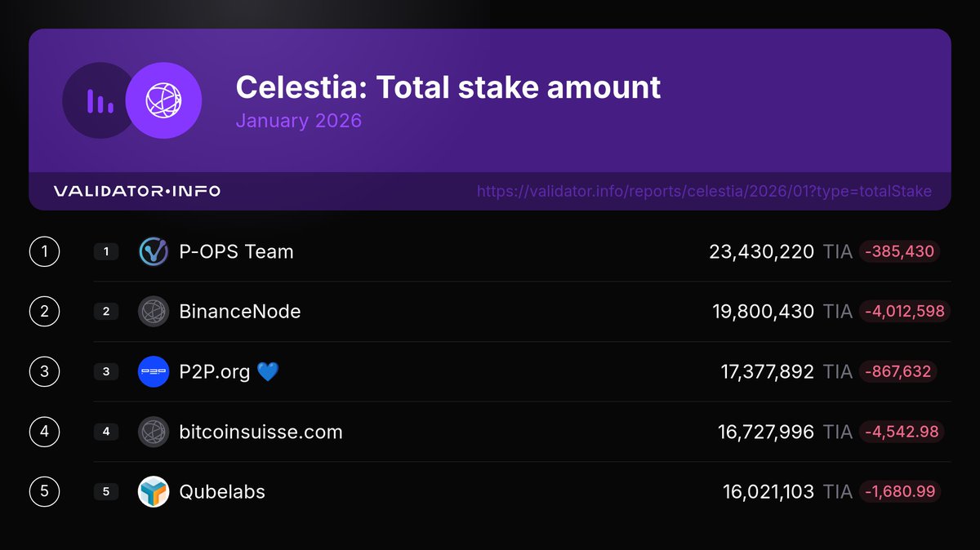Viewport: 980px width, 550px height.
Task: Click the bar chart icon in header
Action: 100,100
